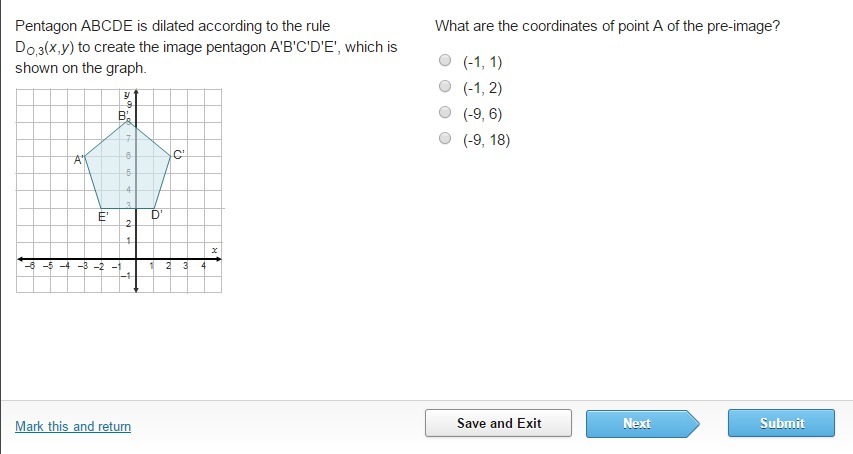Mark (-9, 18) as the answer
853x454 pixels.
tap(446, 139)
